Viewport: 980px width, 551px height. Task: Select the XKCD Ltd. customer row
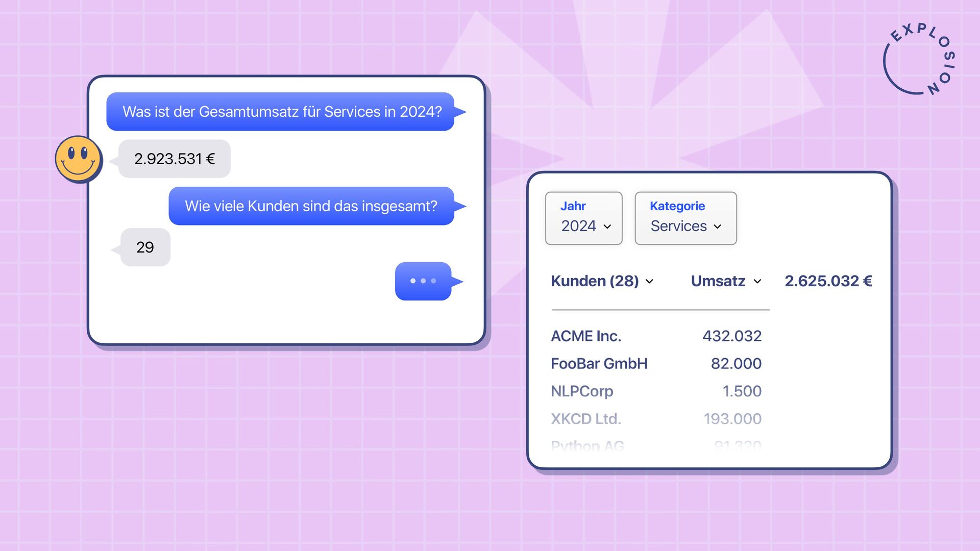[x=585, y=419]
